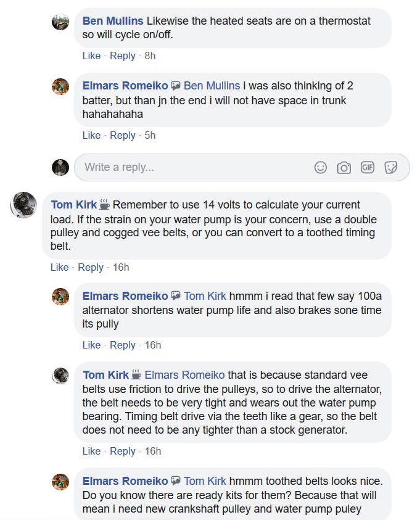Click Tom Kirk's large profile avatar
420x520 pixels.
(x=23, y=205)
